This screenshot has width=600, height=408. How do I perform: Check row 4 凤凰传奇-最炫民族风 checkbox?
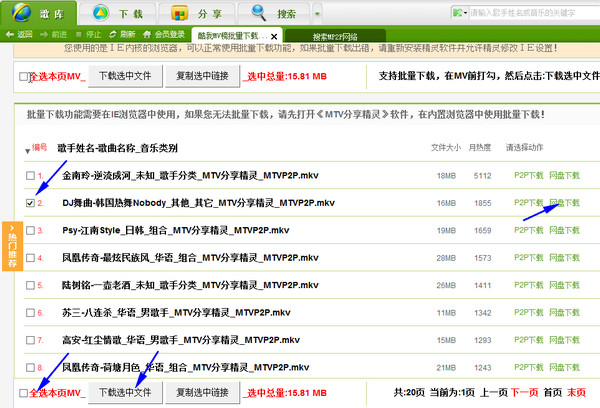coord(30,258)
